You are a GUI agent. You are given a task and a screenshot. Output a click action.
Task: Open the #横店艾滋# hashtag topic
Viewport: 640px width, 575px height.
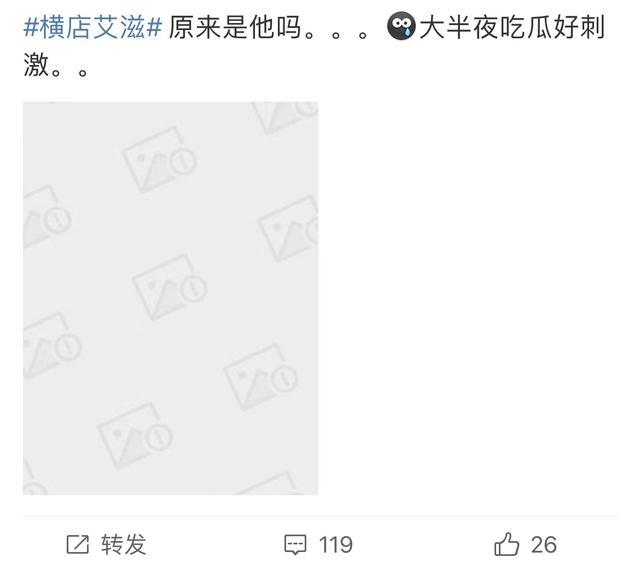[x=93, y=27]
